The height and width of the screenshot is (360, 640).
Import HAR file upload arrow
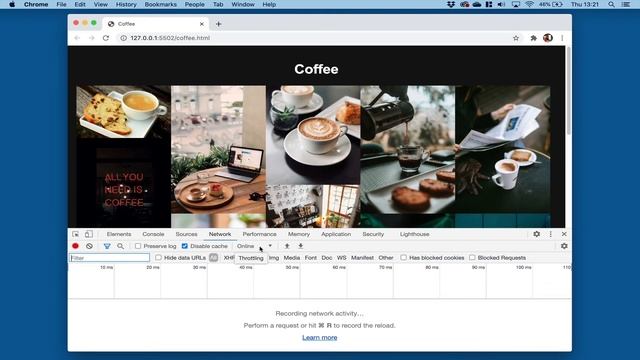(287, 246)
